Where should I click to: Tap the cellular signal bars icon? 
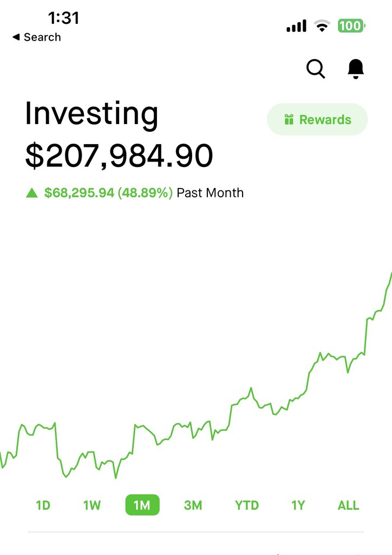click(296, 26)
